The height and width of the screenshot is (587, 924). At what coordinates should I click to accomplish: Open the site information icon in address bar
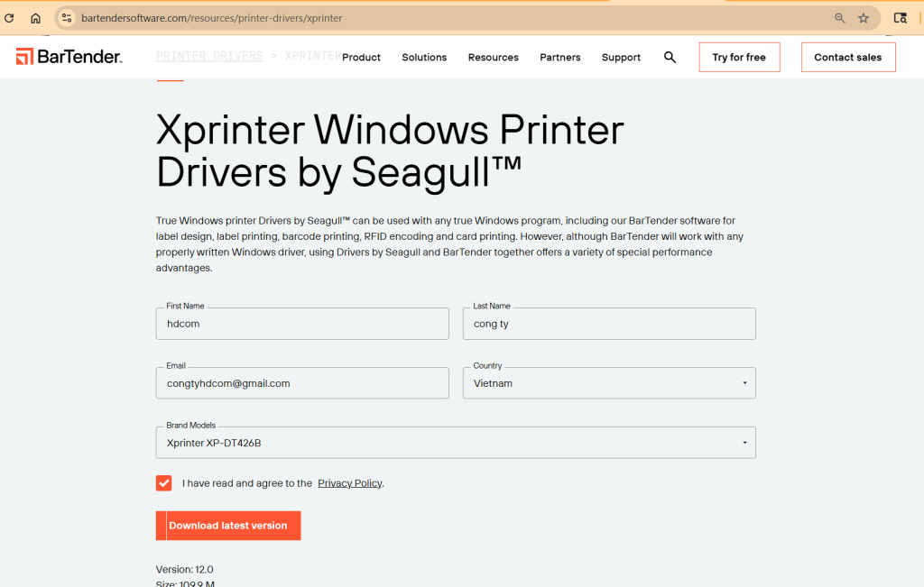pyautogui.click(x=67, y=18)
